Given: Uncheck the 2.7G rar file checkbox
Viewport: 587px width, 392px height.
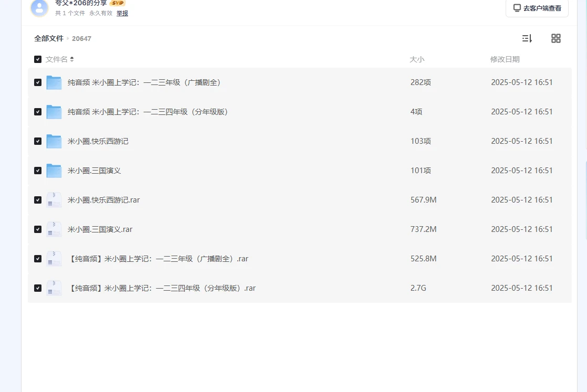Looking at the screenshot, I should coord(38,288).
